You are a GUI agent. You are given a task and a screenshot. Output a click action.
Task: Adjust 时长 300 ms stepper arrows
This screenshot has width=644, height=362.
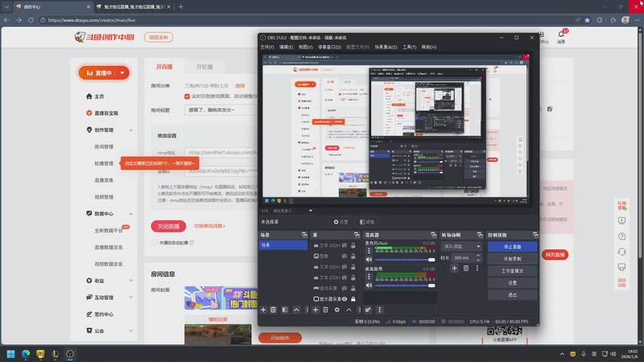(478, 257)
